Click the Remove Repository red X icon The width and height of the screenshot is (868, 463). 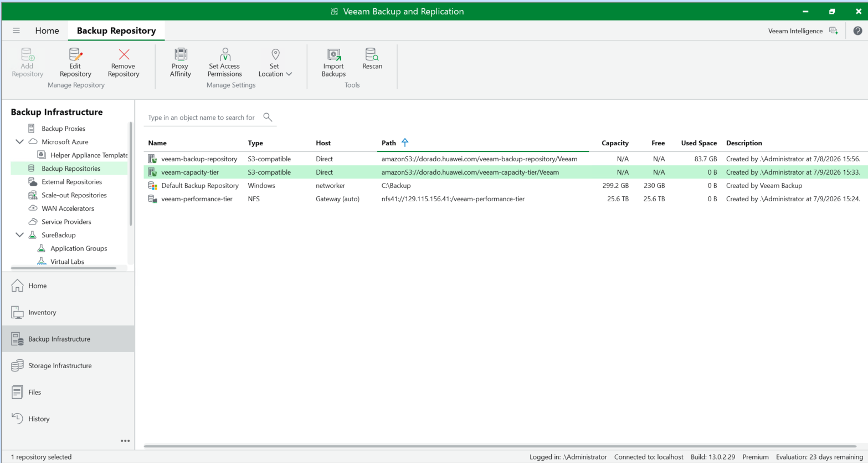(x=124, y=54)
